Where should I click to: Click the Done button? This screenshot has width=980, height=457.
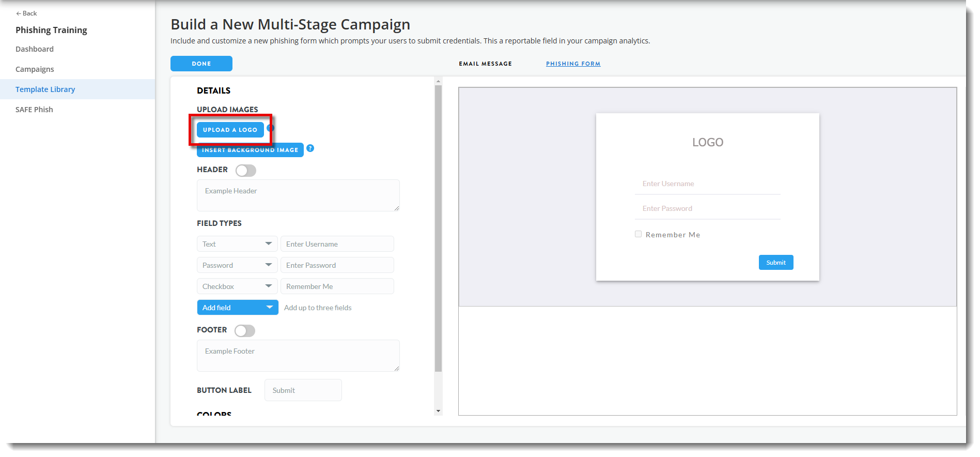pos(201,64)
